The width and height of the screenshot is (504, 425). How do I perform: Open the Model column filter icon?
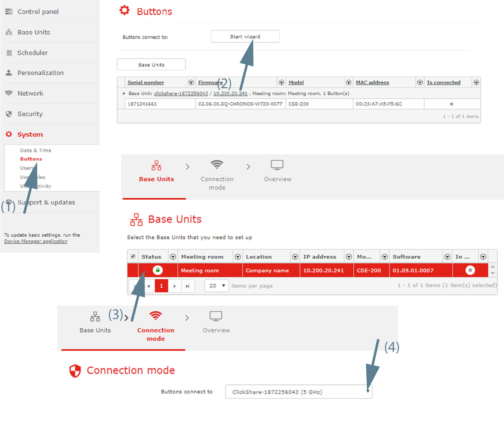[x=349, y=82]
